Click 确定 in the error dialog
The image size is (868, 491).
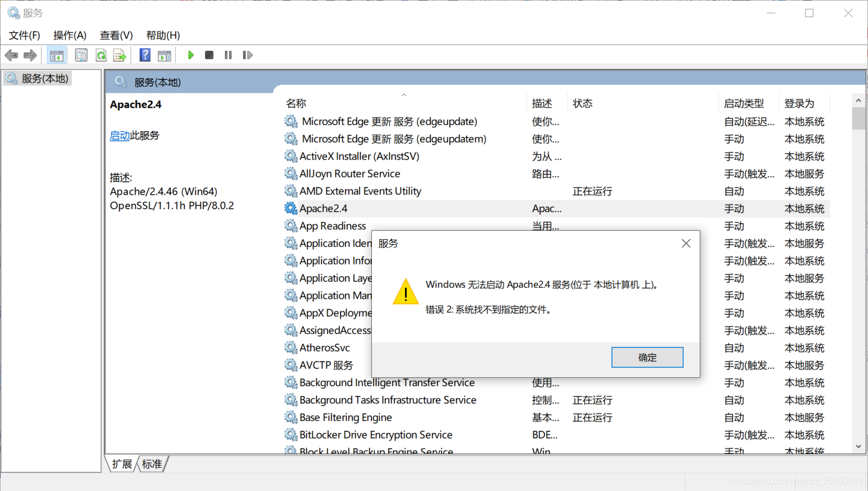(x=647, y=357)
